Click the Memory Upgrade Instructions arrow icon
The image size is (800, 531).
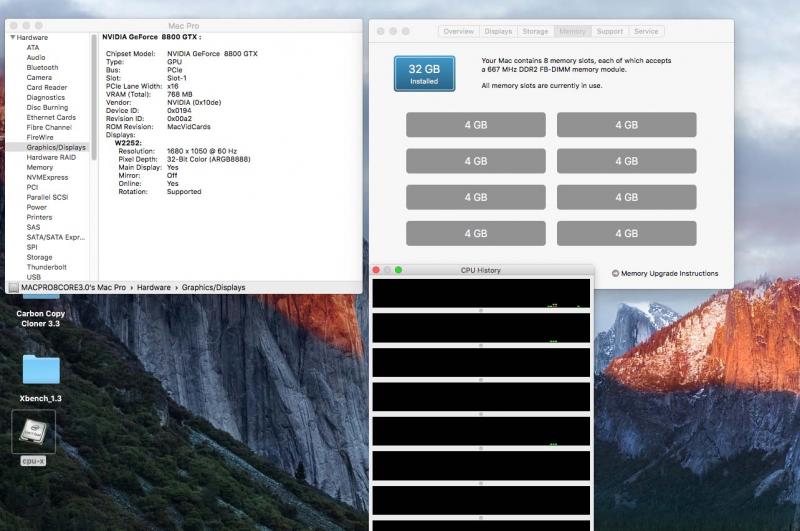[x=615, y=273]
